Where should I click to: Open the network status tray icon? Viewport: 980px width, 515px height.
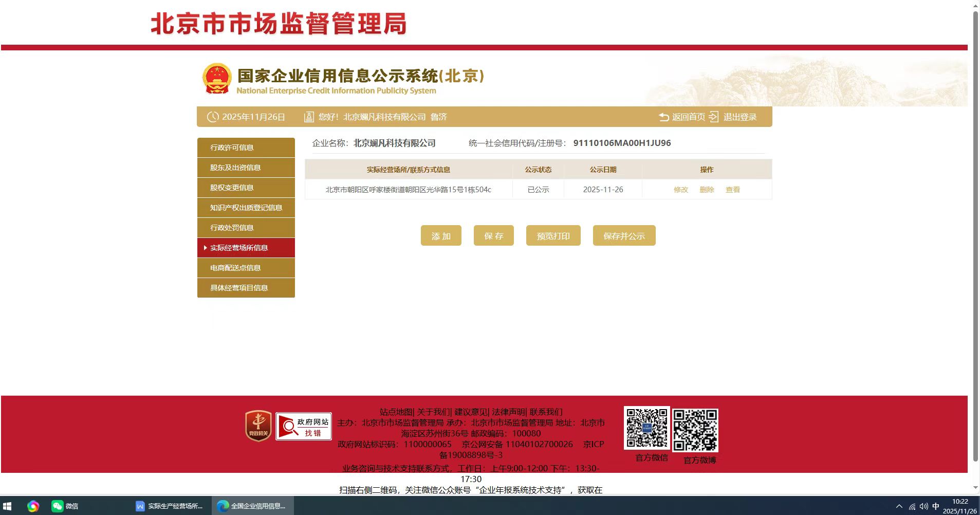pos(912,506)
